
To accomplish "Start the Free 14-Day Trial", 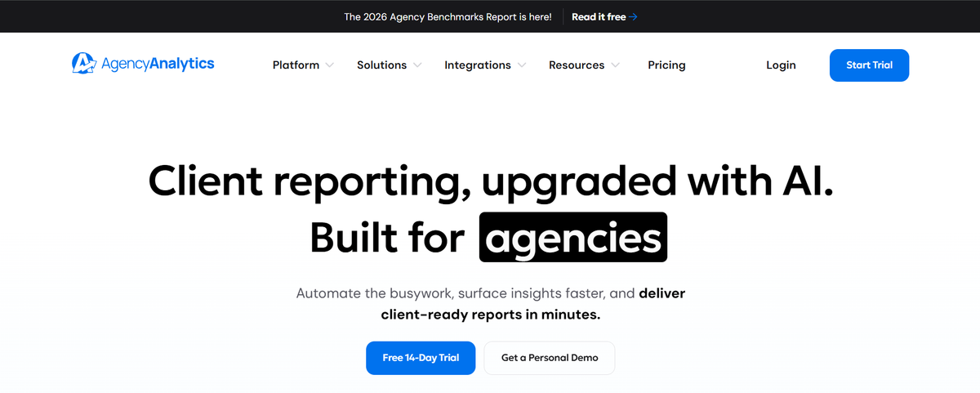I will [421, 358].
